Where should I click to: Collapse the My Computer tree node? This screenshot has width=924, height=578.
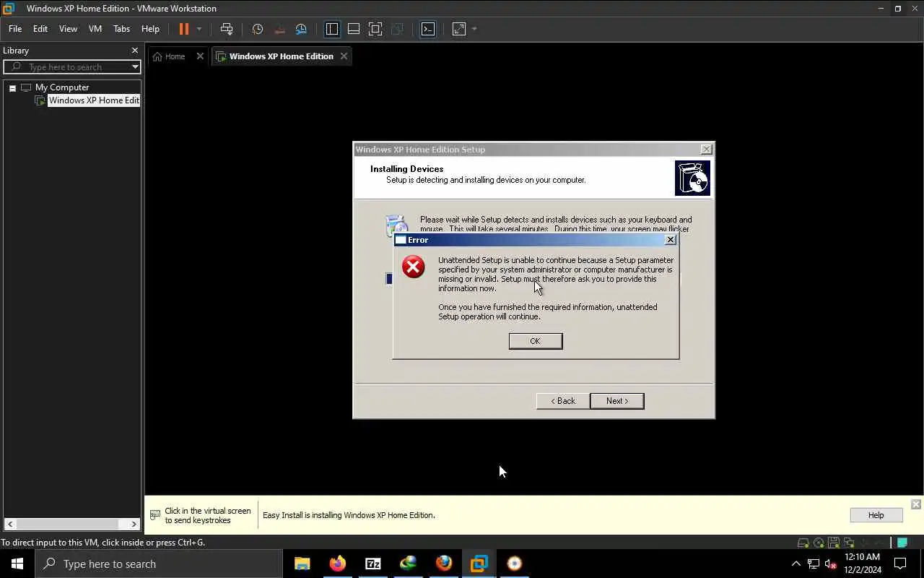12,87
